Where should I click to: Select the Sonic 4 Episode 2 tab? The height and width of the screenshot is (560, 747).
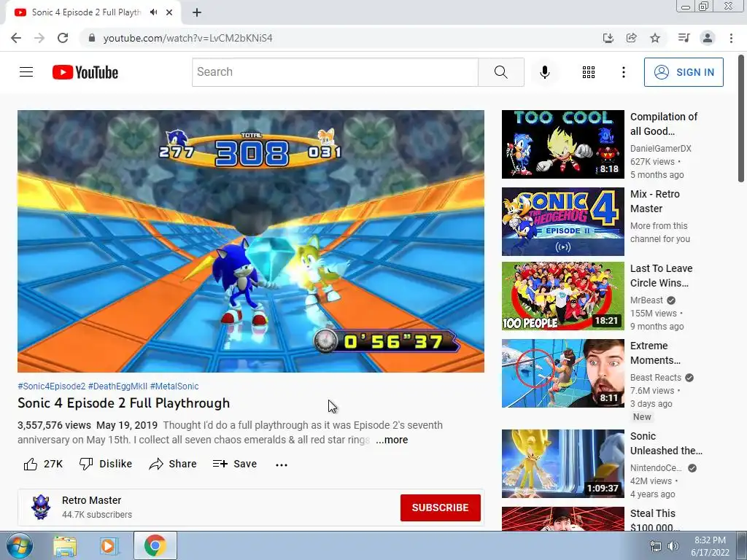coord(86,12)
